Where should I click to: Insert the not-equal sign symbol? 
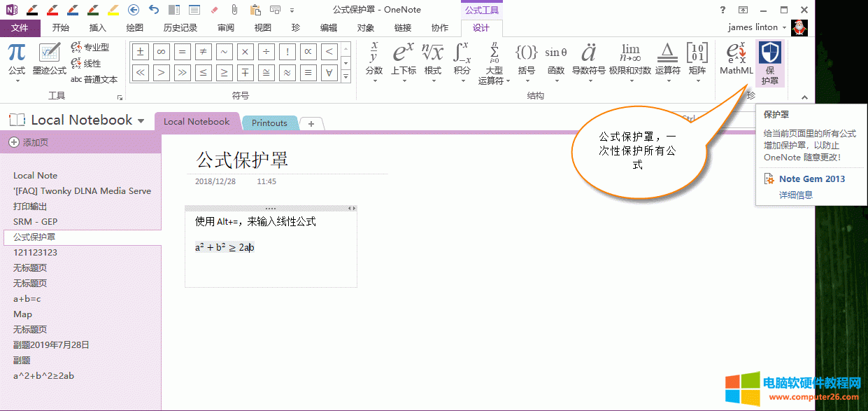click(x=203, y=52)
